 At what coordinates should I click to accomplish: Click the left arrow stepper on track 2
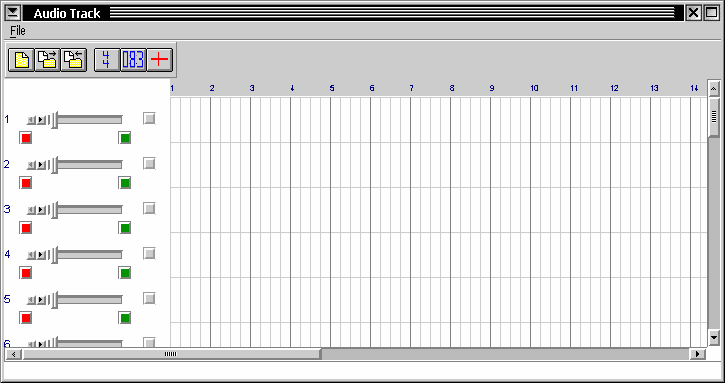(x=31, y=165)
